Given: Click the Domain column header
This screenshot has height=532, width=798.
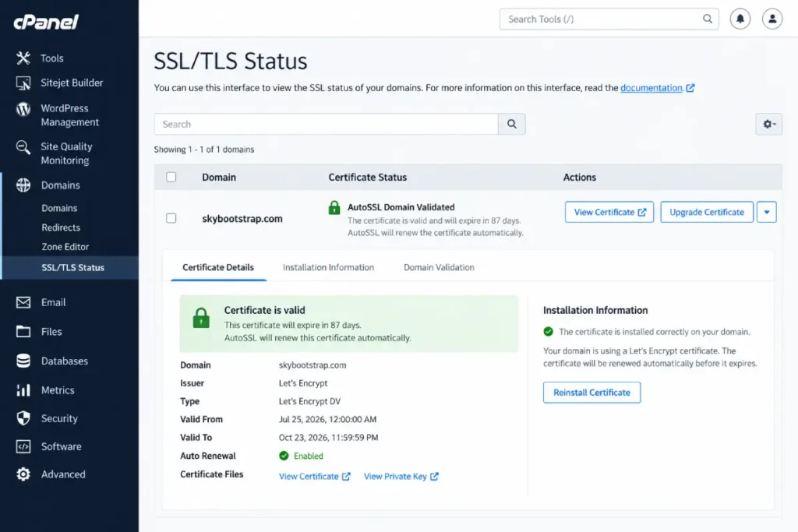Looking at the screenshot, I should point(219,178).
